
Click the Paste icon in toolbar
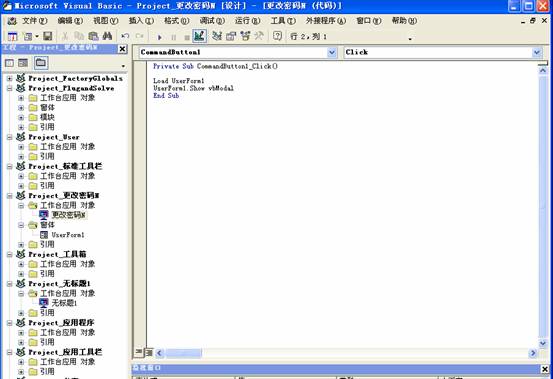pyautogui.click(x=93, y=36)
